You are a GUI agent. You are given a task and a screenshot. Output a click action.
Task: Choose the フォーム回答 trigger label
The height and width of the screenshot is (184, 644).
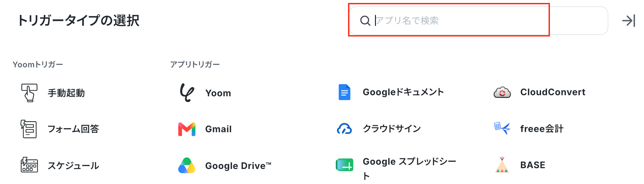pos(73,129)
